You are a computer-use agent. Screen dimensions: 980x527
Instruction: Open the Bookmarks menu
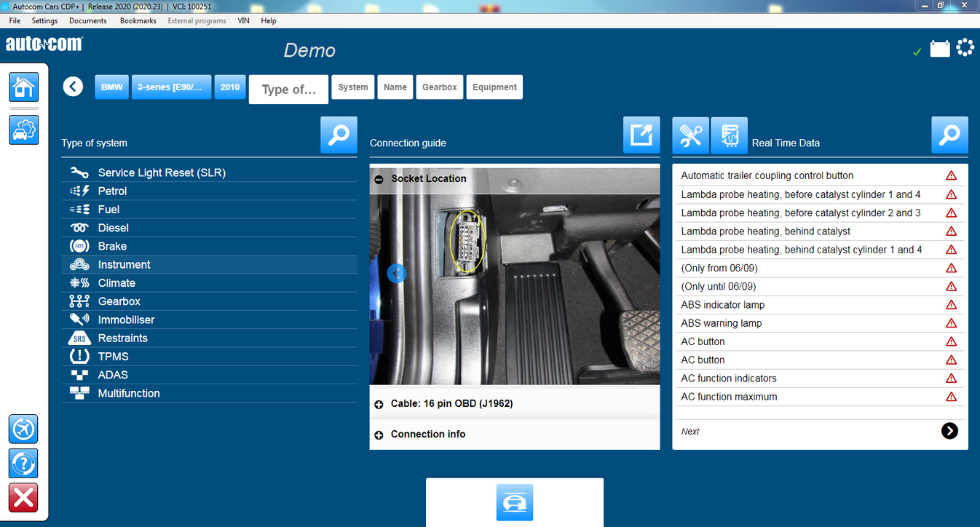138,20
